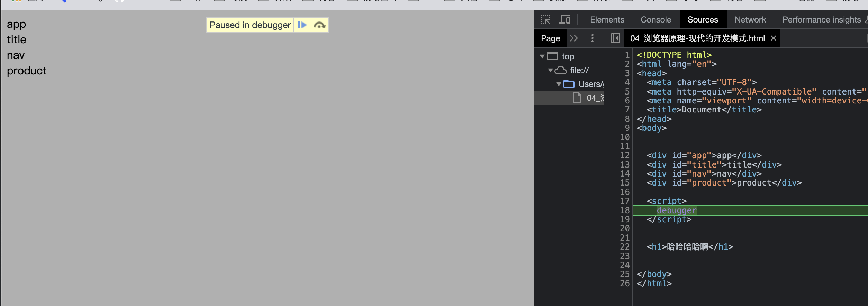
Task: Click the opening <script> tag line
Action: click(x=667, y=201)
